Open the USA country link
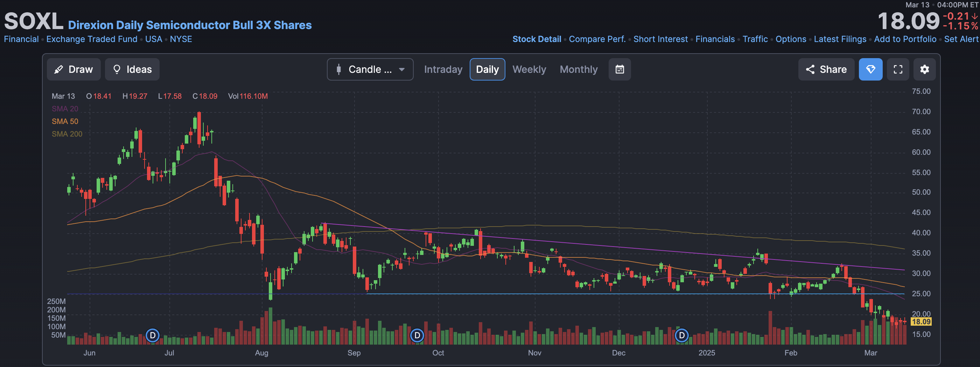 point(154,39)
